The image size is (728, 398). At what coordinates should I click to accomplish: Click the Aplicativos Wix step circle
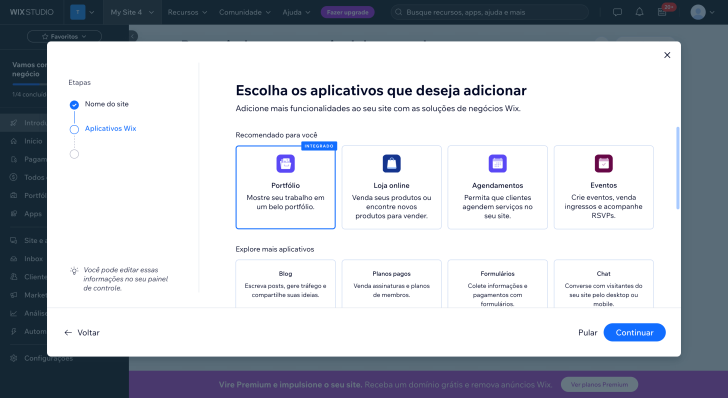[x=74, y=130]
